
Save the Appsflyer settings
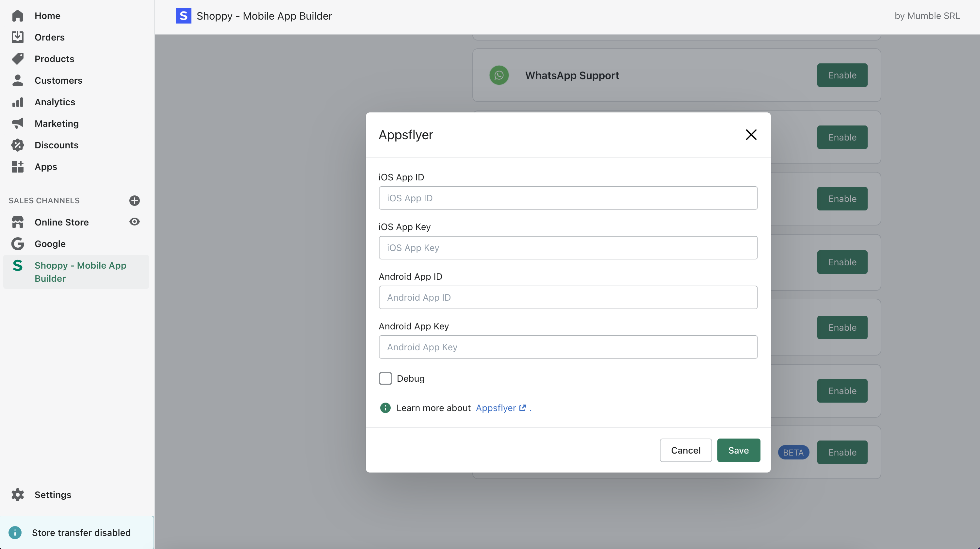pos(738,450)
